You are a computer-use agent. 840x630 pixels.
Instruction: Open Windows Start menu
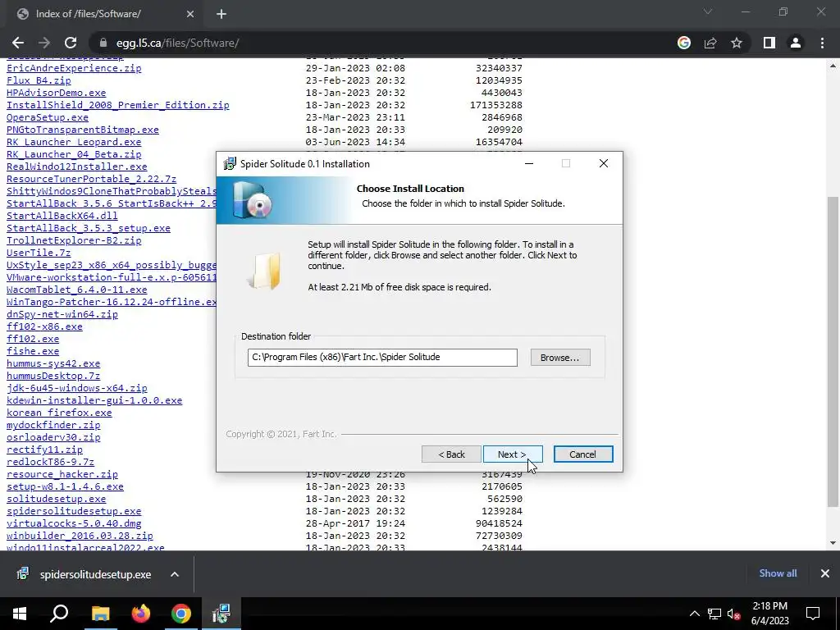[x=20, y=614]
